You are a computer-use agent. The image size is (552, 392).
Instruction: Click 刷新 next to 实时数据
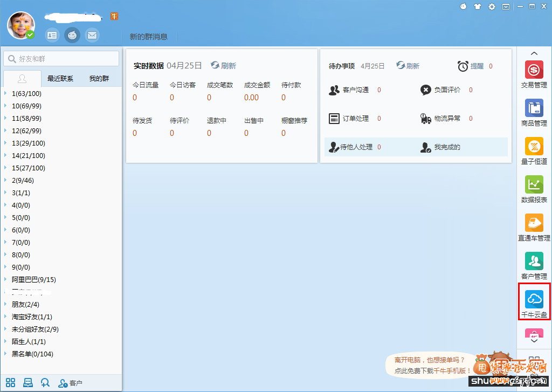(x=224, y=65)
